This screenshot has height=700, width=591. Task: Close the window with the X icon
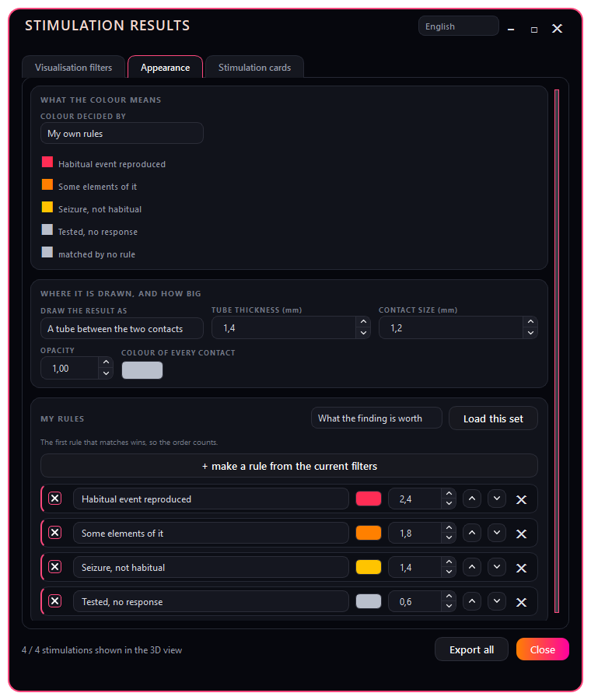point(557,29)
